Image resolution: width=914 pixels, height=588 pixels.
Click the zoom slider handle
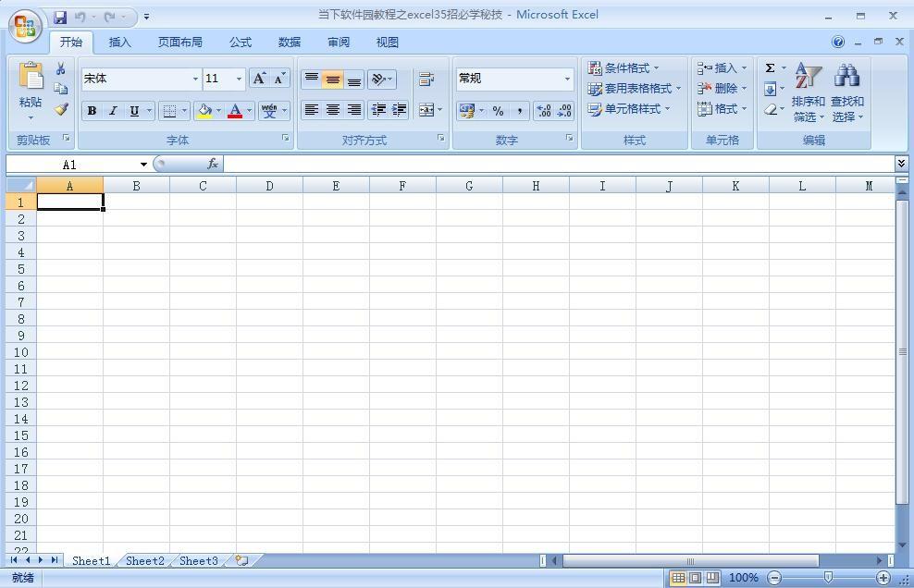tap(828, 577)
